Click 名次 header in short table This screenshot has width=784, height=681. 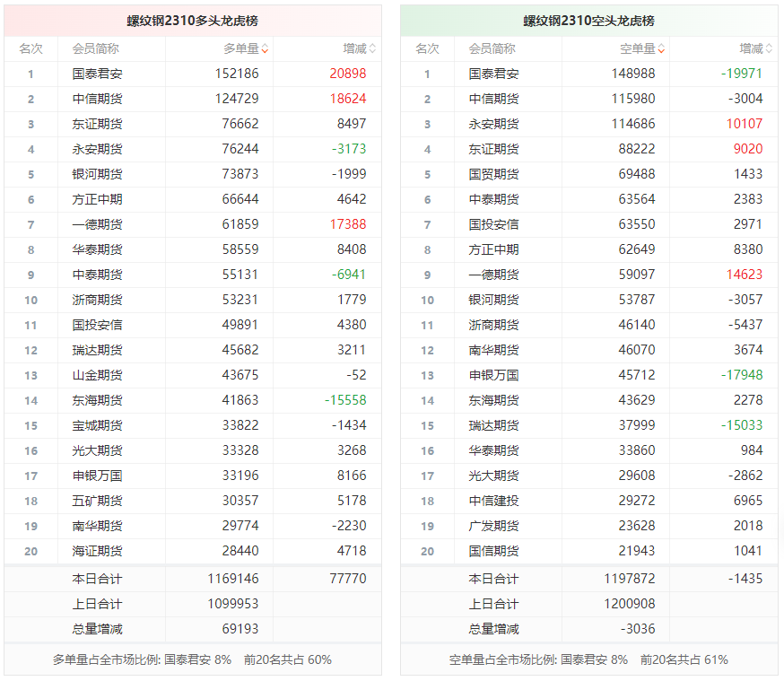pos(428,49)
